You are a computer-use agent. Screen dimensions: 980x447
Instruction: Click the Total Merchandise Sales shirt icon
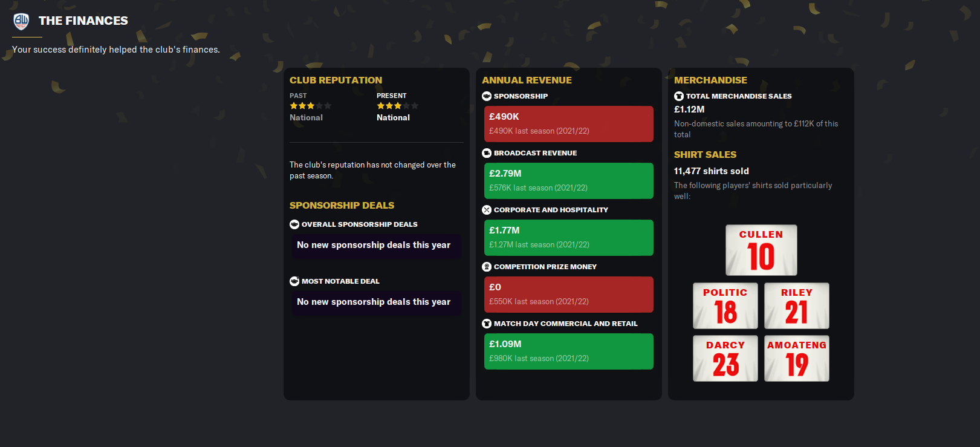679,96
